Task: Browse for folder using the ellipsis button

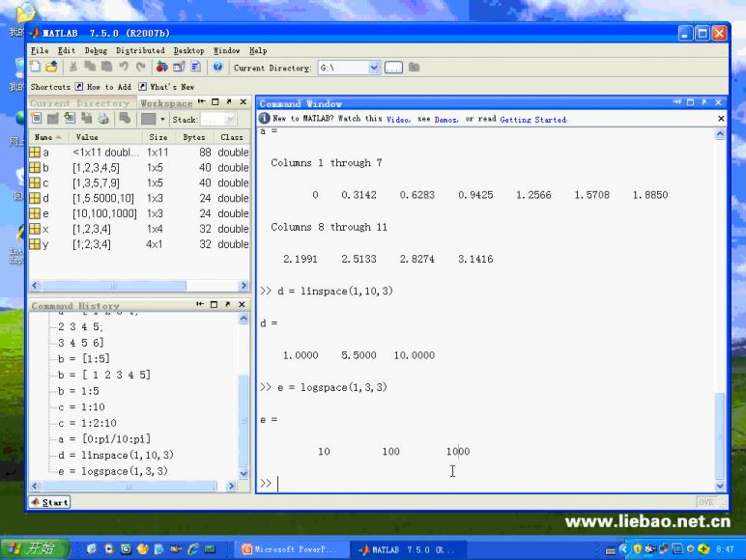Action: tap(393, 68)
